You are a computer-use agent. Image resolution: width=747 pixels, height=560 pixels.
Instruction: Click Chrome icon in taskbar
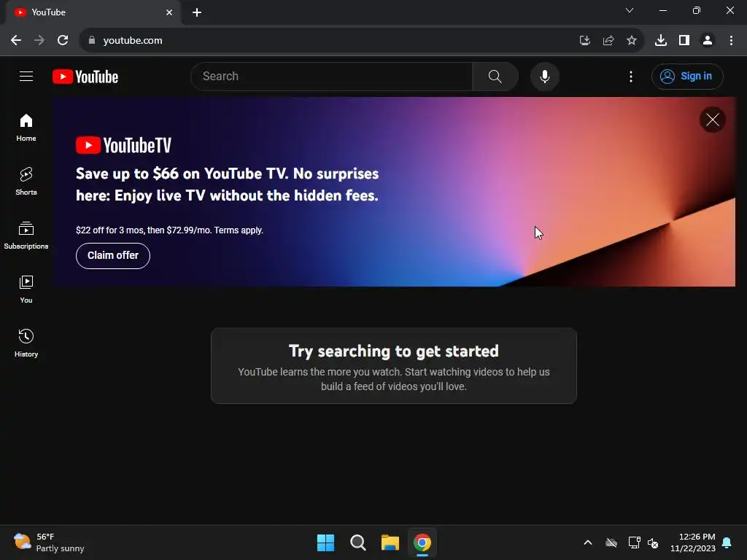click(x=422, y=542)
